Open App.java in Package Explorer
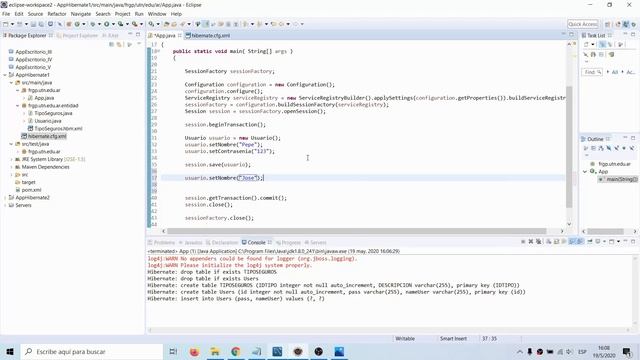 pyautogui.click(x=44, y=98)
